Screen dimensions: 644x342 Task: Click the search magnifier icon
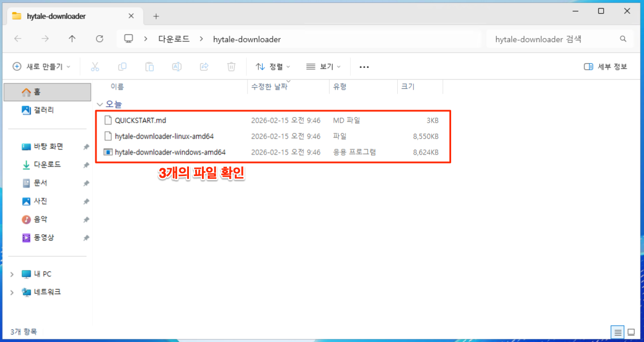tap(623, 39)
